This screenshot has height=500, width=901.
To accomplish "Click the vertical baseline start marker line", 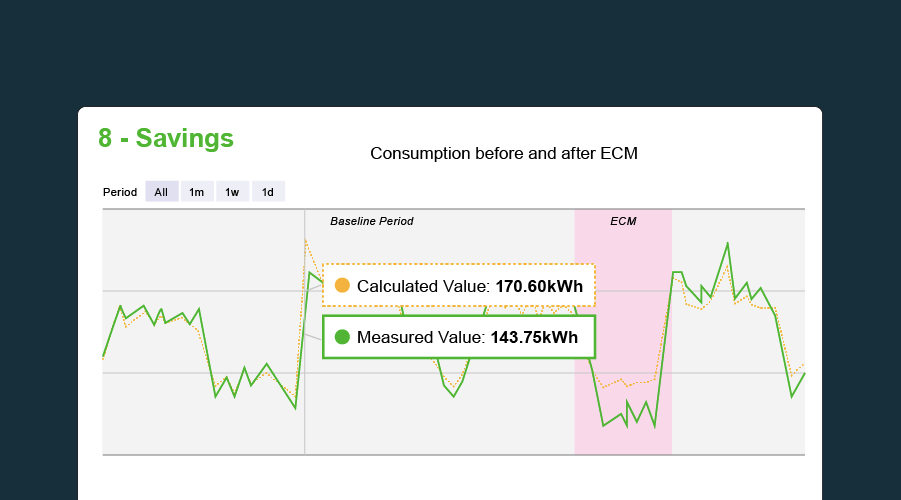I will pos(305,420).
